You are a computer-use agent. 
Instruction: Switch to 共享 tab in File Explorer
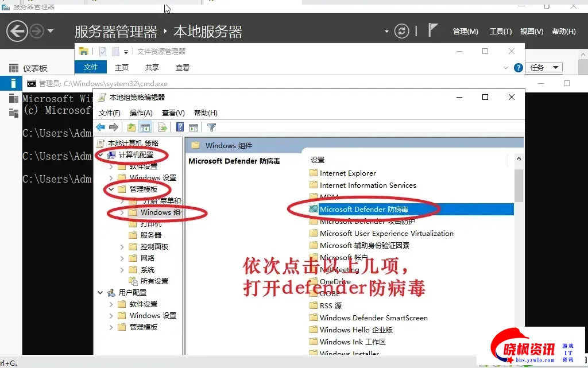tap(152, 67)
